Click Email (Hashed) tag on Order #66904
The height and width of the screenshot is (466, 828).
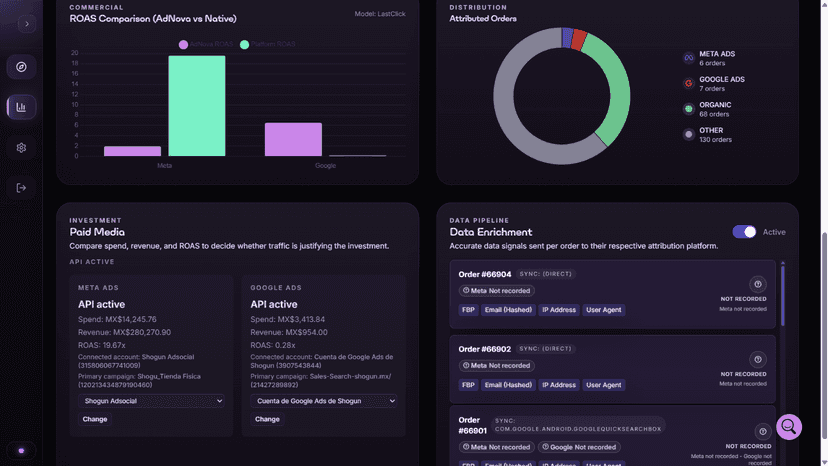[508, 310]
